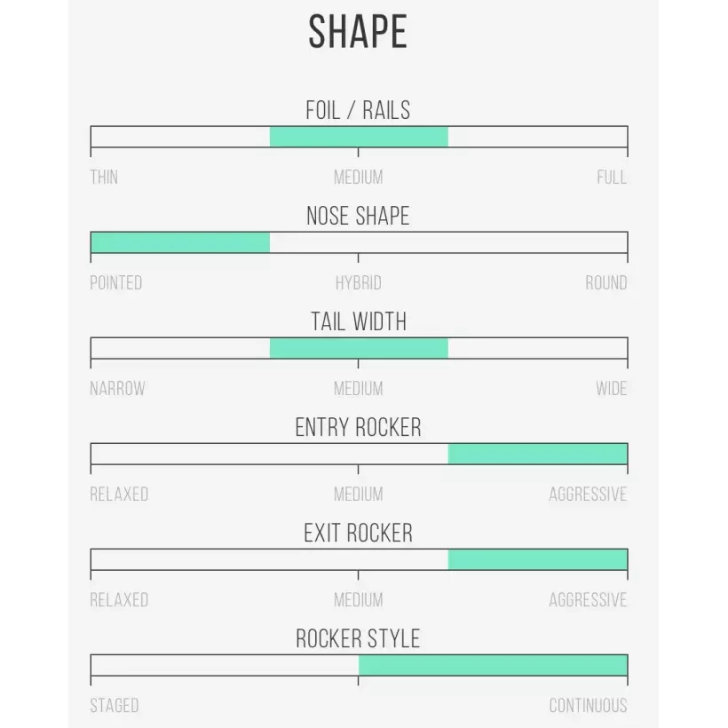Select the CONTINUOUS label

pos(588,706)
